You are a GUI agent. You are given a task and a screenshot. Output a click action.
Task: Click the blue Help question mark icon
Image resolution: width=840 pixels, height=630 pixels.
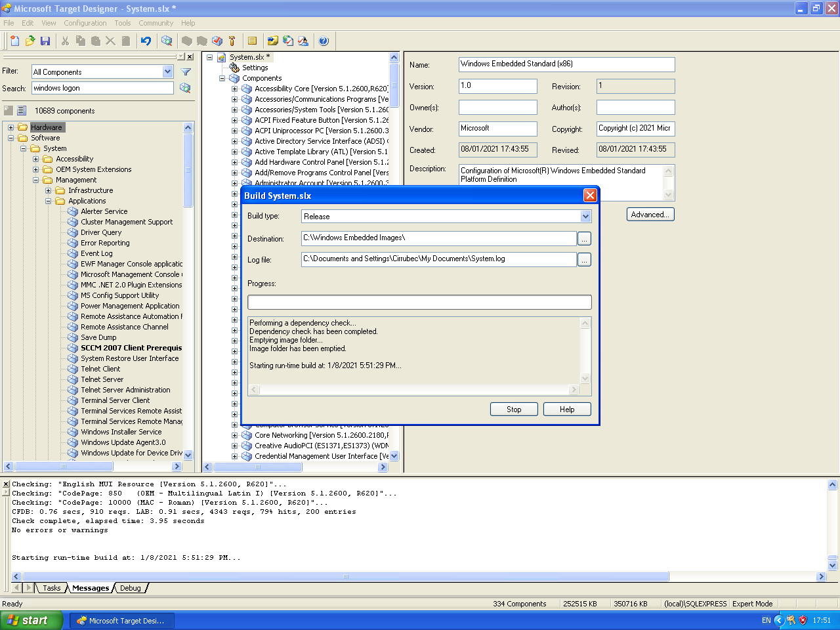tap(324, 41)
